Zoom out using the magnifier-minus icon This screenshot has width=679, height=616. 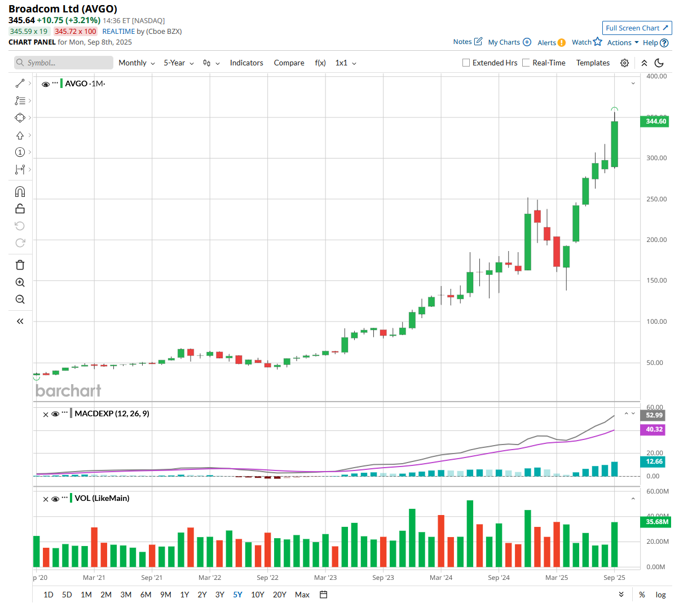click(x=20, y=299)
